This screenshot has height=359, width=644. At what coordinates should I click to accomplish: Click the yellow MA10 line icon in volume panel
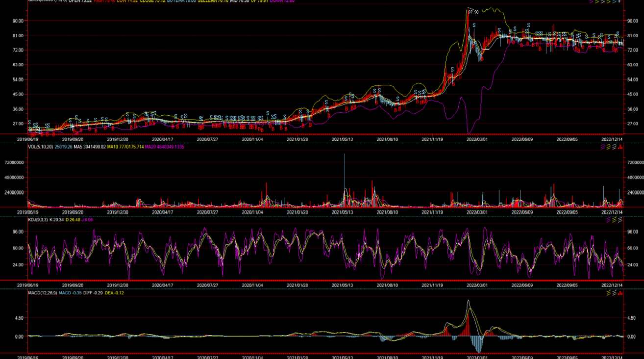pyautogui.click(x=609, y=147)
